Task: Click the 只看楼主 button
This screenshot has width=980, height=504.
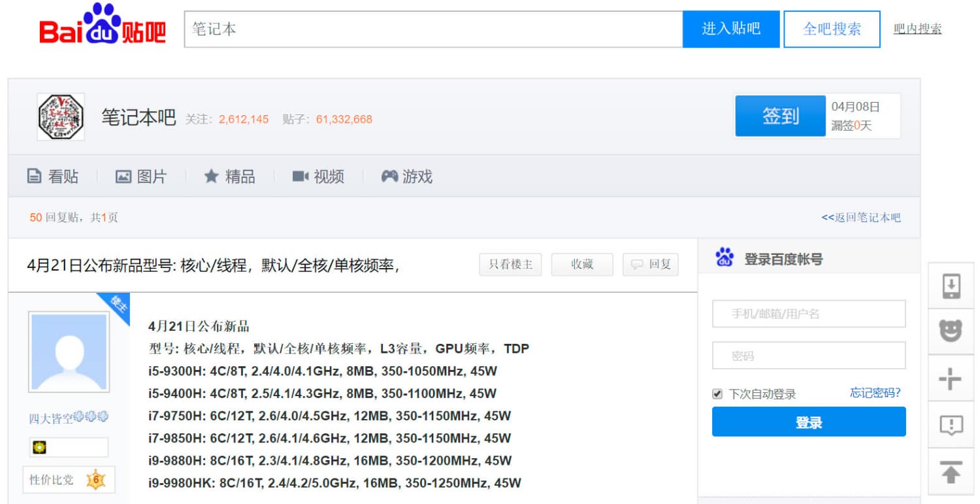Action: coord(510,265)
